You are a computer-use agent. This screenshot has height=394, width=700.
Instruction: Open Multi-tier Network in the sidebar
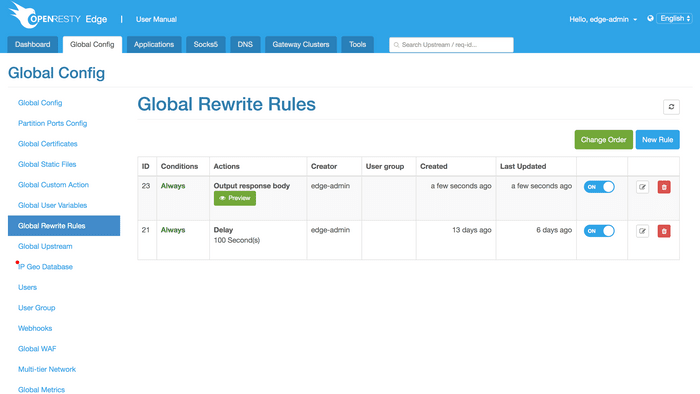coord(47,369)
